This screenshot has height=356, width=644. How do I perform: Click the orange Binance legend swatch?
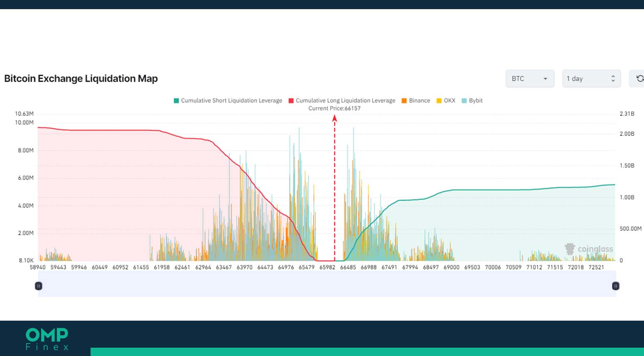point(404,101)
